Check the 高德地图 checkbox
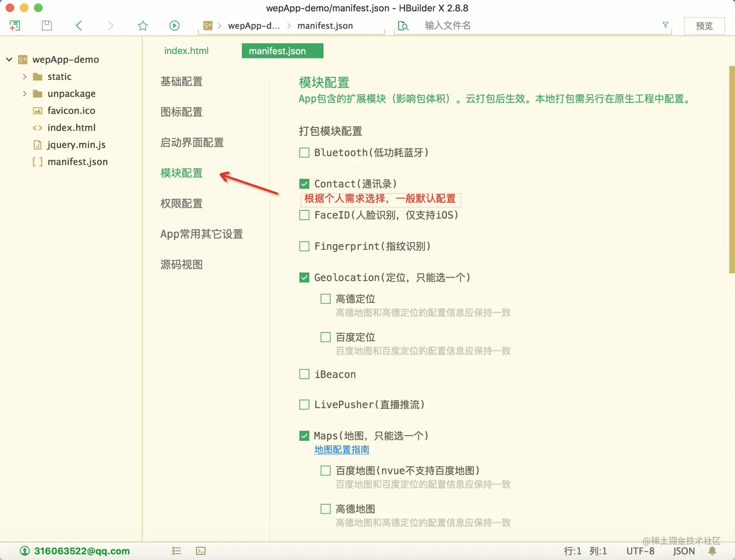Image resolution: width=735 pixels, height=560 pixels. [x=326, y=509]
